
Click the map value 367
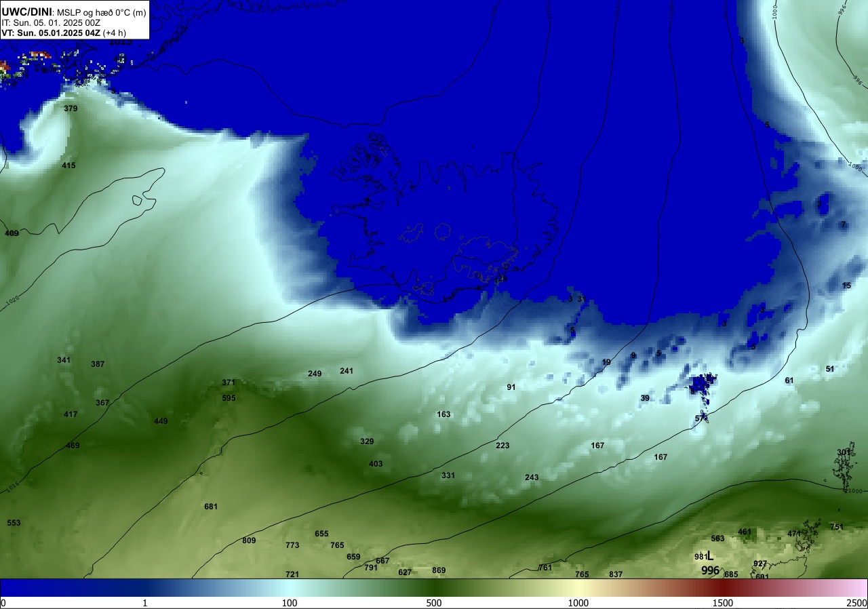(102, 403)
